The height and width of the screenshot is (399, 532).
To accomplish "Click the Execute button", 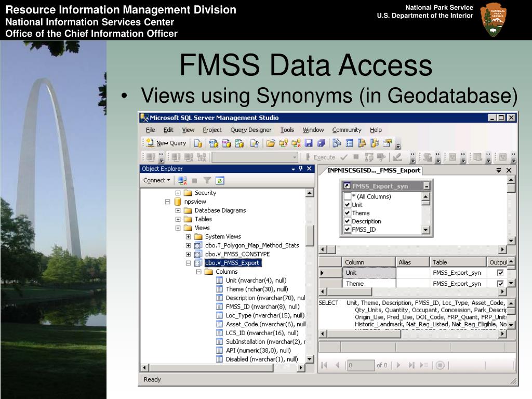I will 320,157.
